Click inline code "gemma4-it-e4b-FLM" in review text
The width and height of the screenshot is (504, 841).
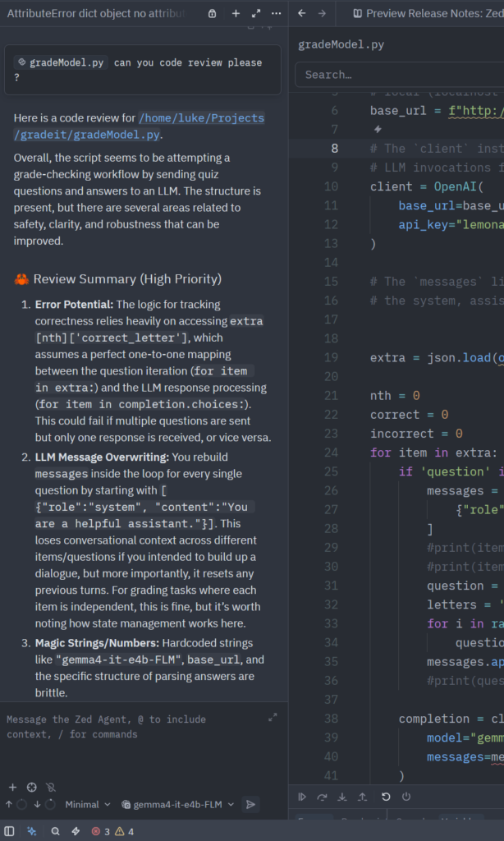pyautogui.click(x=119, y=659)
